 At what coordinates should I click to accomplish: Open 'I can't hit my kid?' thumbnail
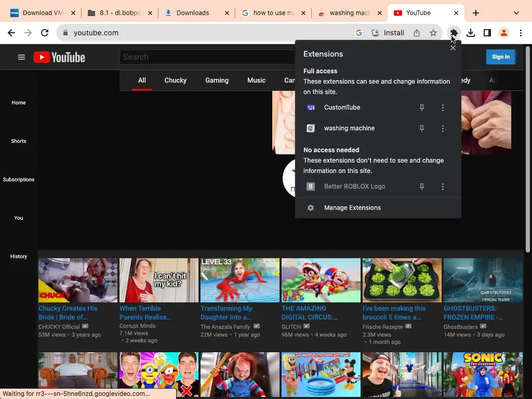[159, 280]
